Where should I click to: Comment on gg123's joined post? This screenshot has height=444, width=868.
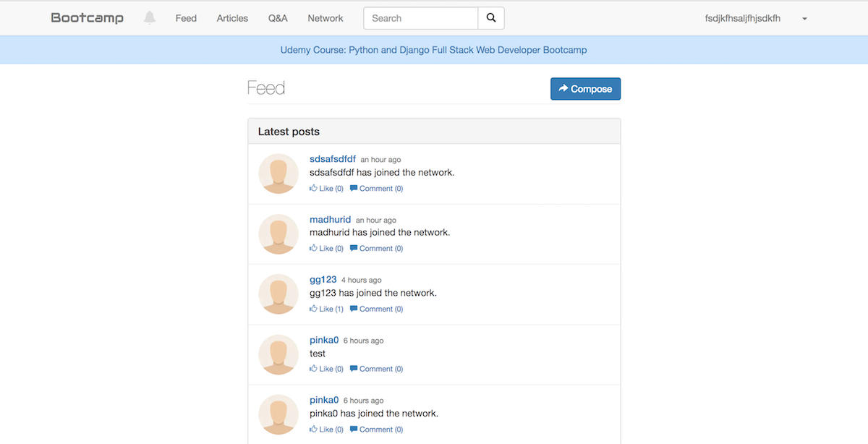click(x=376, y=309)
